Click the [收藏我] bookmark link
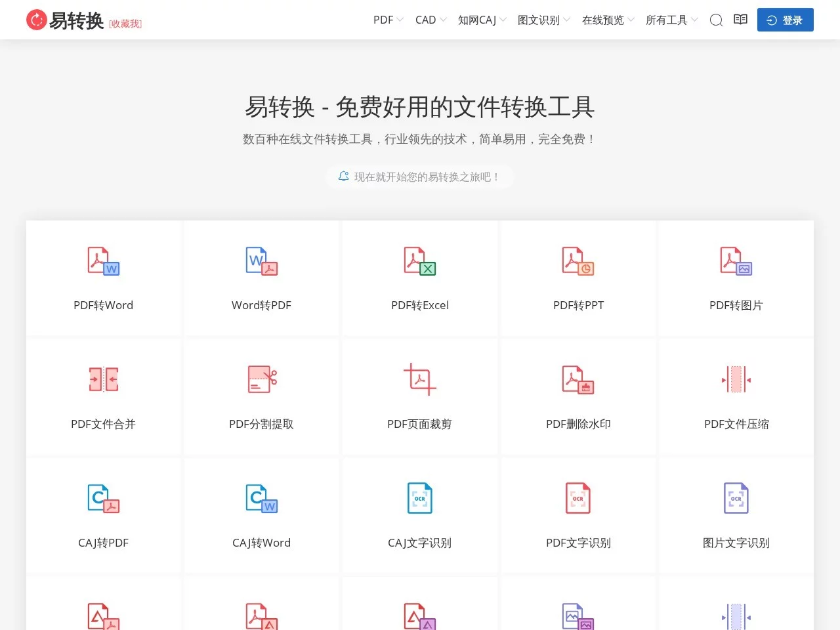 125,24
